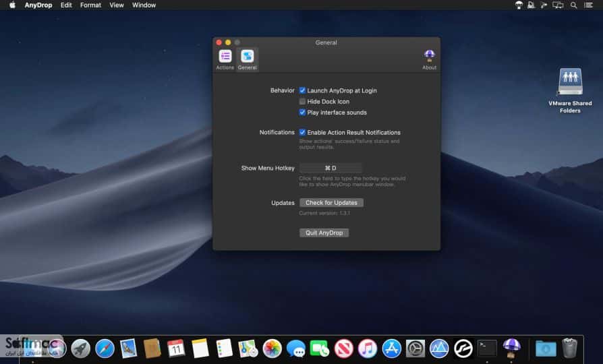The height and width of the screenshot is (364, 603).
Task: Open the AnyDrop application menu
Action: click(x=38, y=5)
